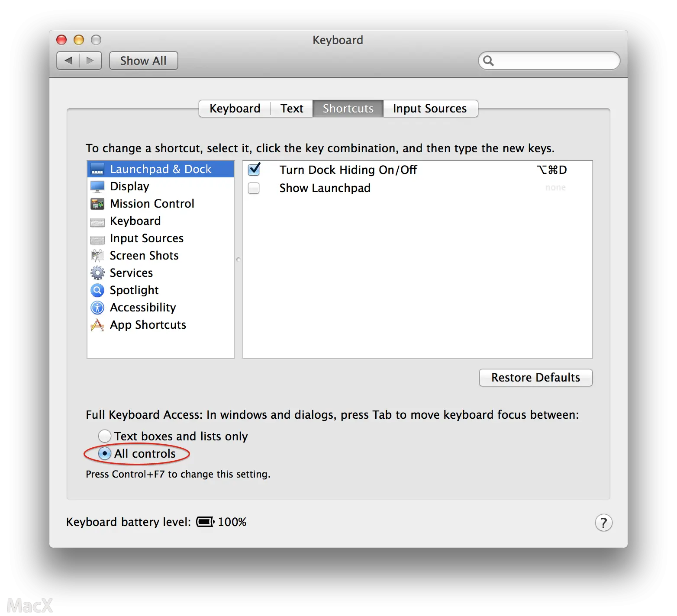Click the Show Launchpad shortcut label
The height and width of the screenshot is (616, 677).
point(325,188)
